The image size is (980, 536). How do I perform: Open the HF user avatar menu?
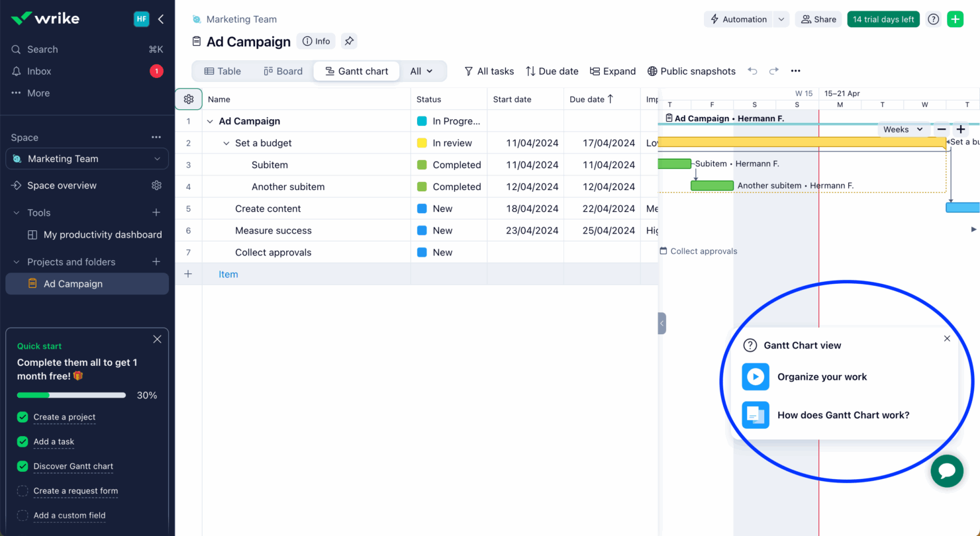[142, 19]
